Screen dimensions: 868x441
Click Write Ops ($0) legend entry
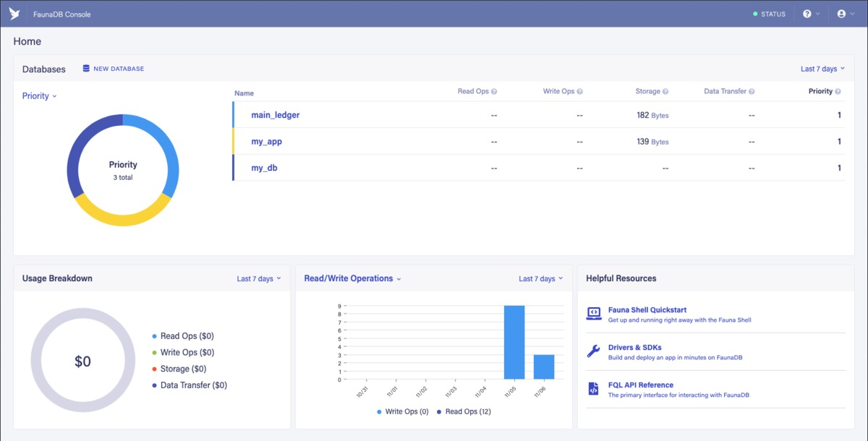pos(183,353)
